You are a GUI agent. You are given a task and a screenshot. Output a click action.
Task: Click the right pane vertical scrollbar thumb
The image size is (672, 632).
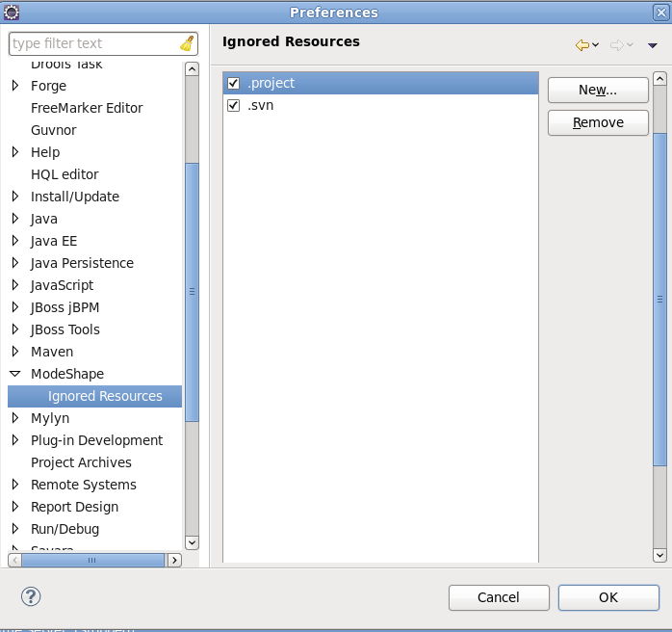(659, 300)
